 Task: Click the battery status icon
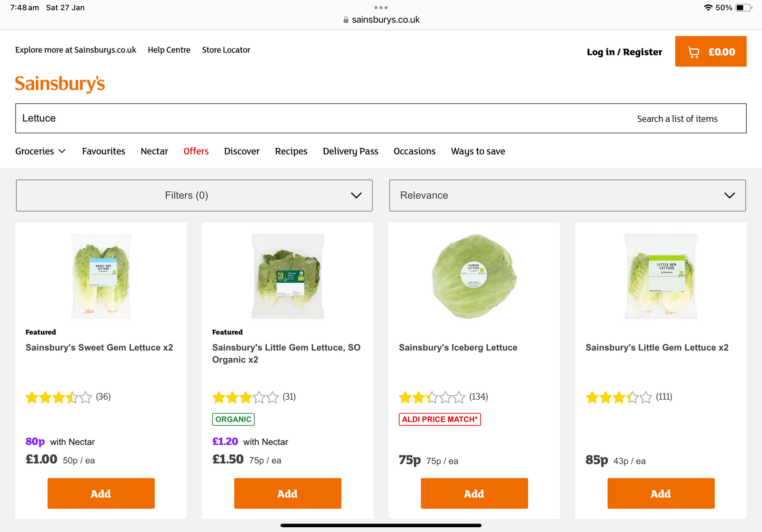[743, 8]
